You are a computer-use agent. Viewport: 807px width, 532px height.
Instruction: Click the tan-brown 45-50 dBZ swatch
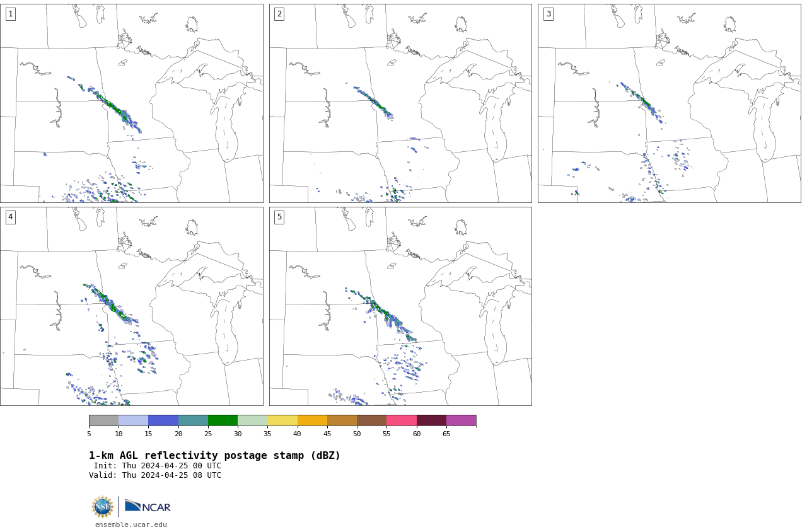pyautogui.click(x=342, y=420)
